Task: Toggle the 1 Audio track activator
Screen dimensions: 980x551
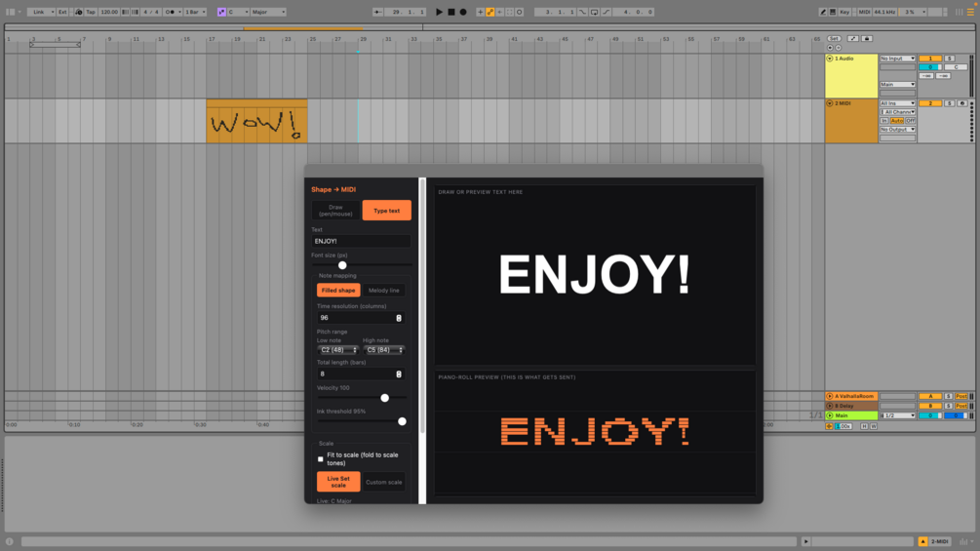Action: [930, 59]
